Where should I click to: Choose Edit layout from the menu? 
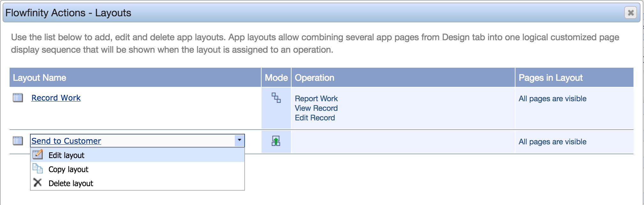(x=66, y=156)
